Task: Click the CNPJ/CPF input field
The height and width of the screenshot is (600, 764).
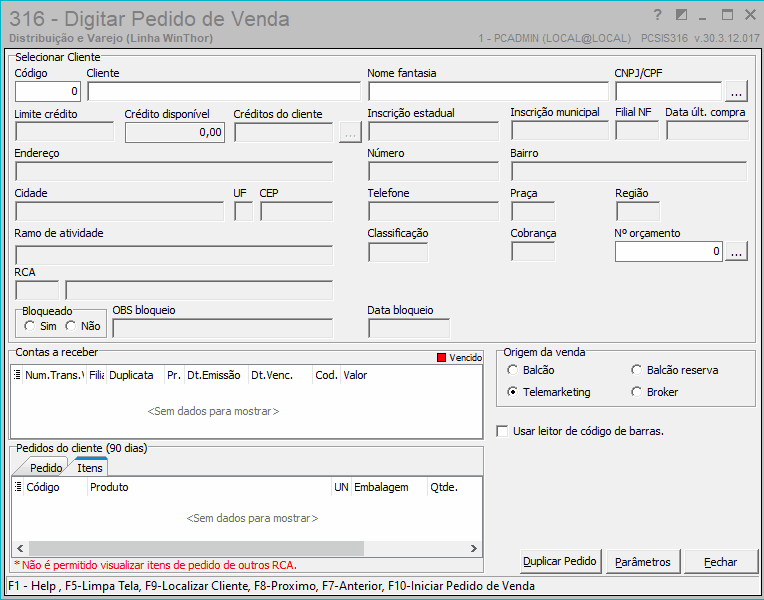Action: (x=668, y=91)
